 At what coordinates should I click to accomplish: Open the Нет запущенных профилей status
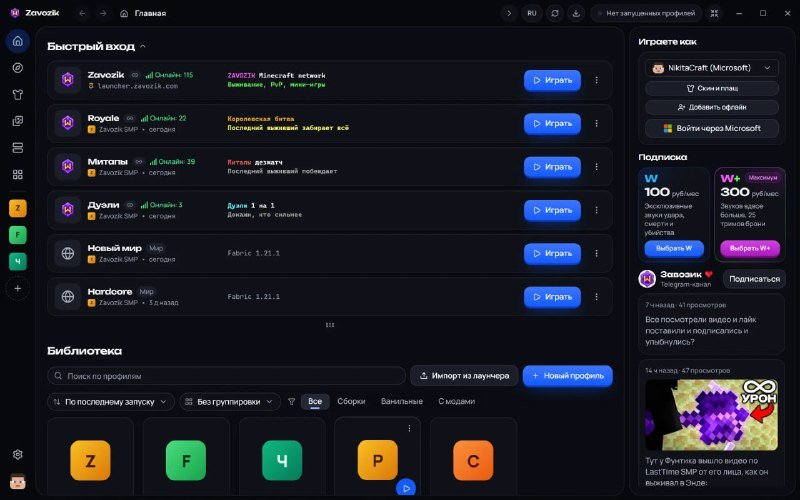pos(646,13)
